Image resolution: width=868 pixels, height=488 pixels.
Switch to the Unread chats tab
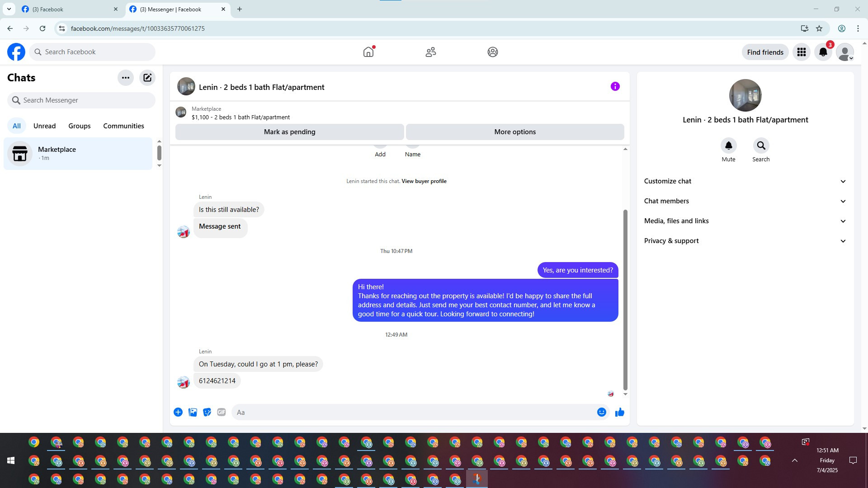pyautogui.click(x=44, y=126)
